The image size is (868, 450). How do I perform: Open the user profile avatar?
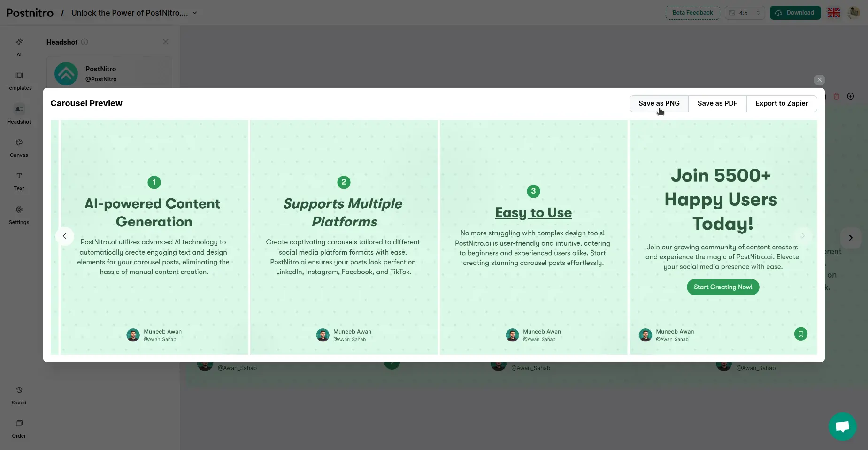pyautogui.click(x=854, y=13)
